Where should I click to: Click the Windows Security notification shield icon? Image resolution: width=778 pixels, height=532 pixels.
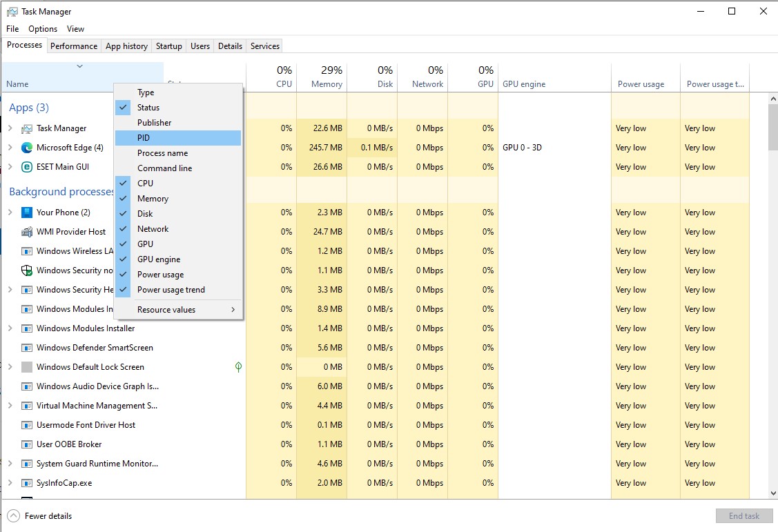tap(27, 270)
